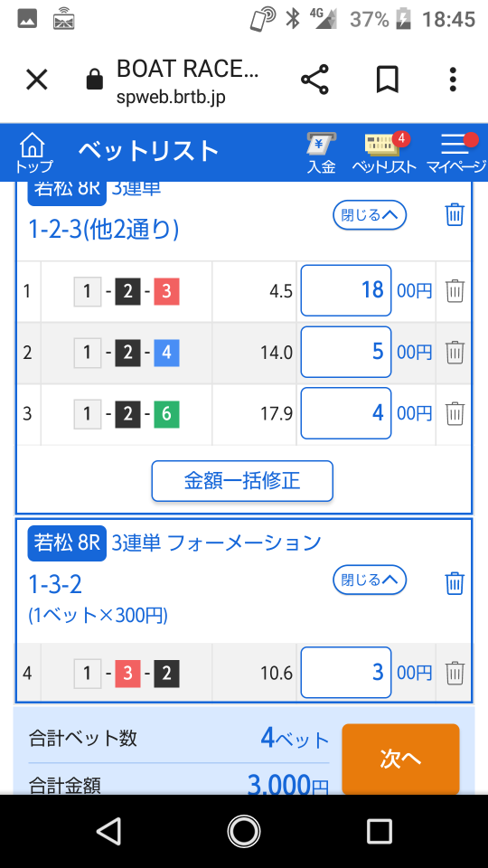Screen dimensions: 488x868
Task: Delete the 1-3-2 bet row
Action: (455, 673)
